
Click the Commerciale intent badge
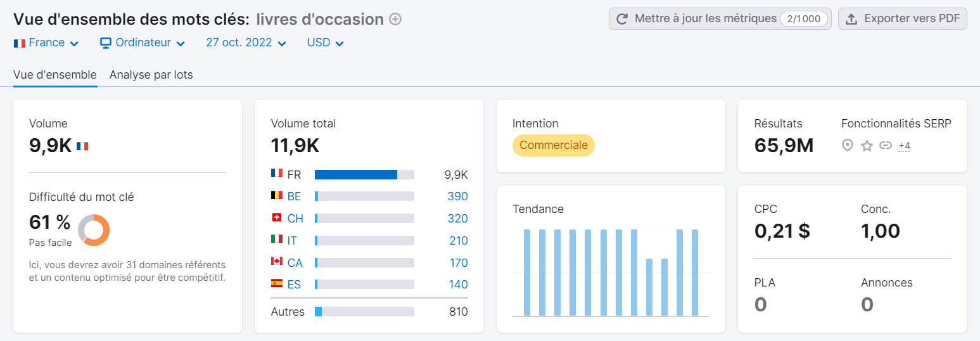pos(553,145)
